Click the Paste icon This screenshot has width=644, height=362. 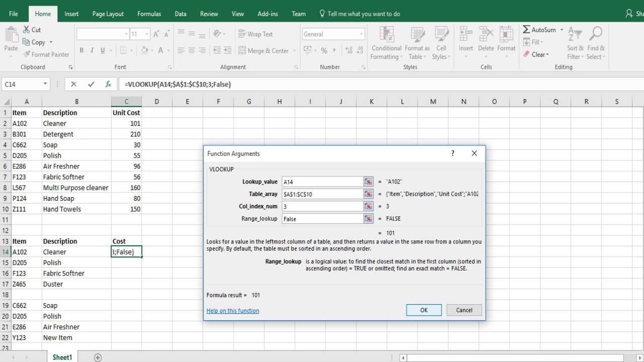coord(11,35)
